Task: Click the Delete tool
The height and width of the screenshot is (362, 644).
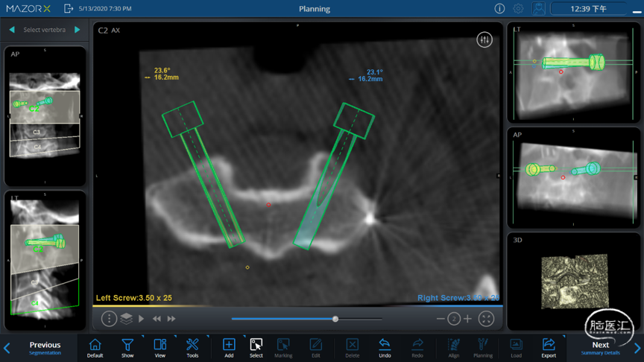Action: (353, 348)
